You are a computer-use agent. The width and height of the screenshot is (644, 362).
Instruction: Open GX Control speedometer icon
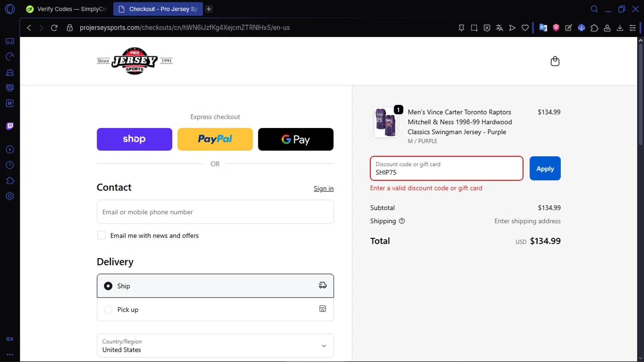(x=10, y=57)
